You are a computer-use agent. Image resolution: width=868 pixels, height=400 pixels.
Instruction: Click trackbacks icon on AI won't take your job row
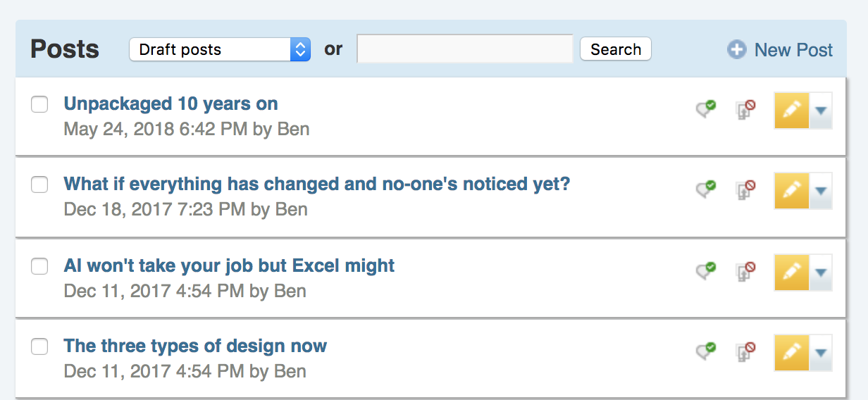point(745,271)
